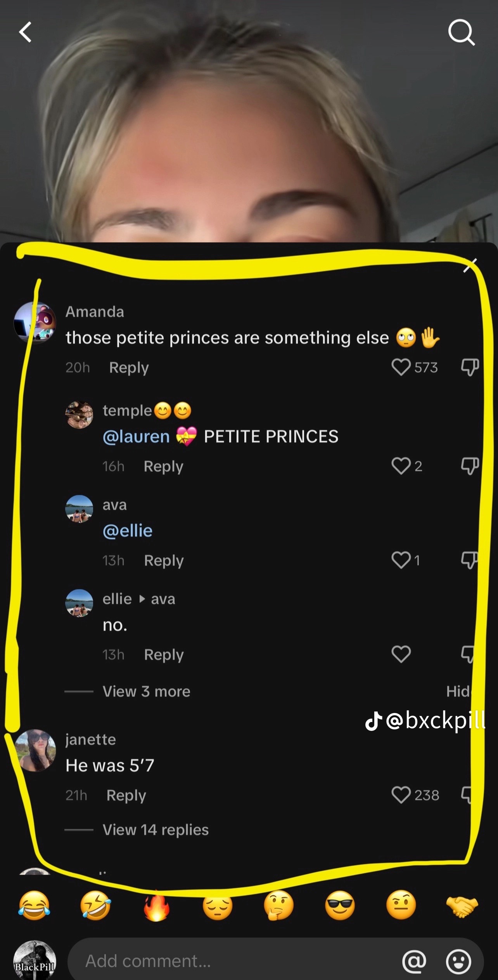Tap the heart on ellie's 'no.' reply

[401, 654]
